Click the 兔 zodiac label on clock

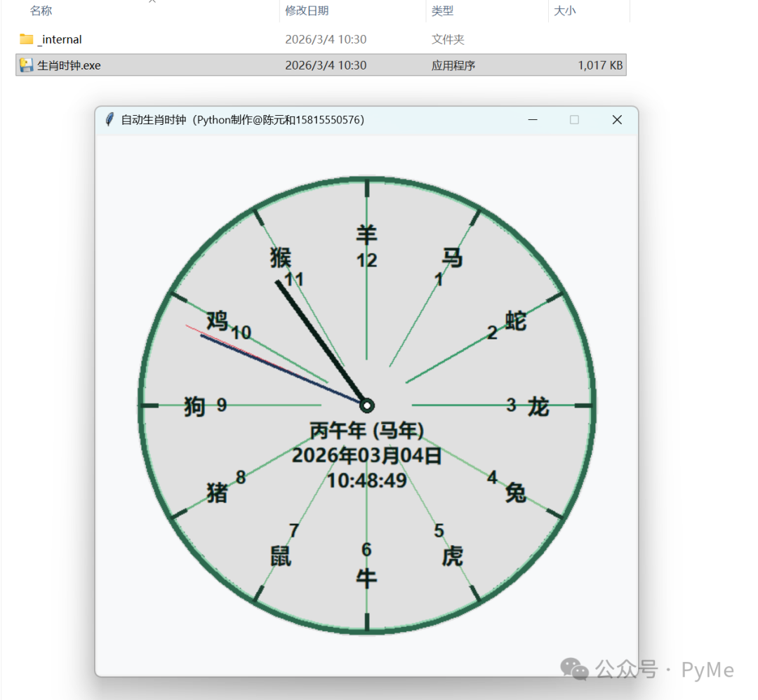click(516, 493)
